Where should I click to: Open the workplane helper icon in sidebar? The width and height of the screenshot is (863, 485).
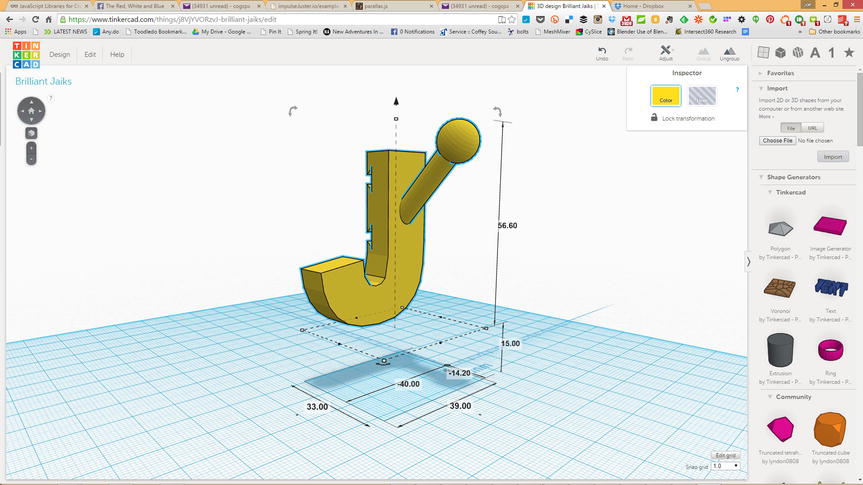(x=764, y=53)
